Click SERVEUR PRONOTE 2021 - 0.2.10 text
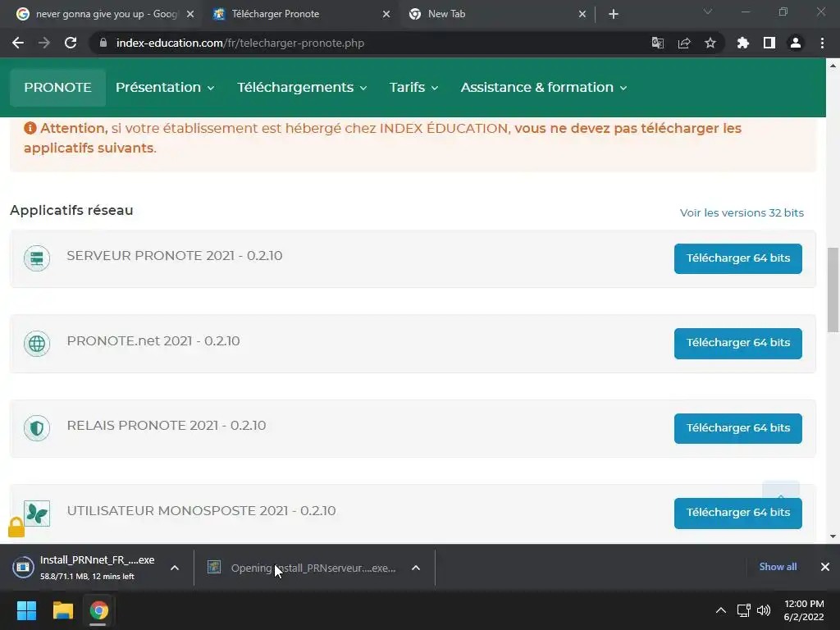Screen dimensions: 840x630 174,256
